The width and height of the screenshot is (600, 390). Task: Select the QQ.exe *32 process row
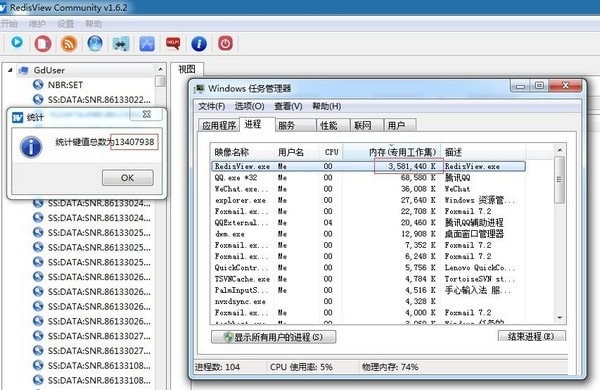click(368, 178)
